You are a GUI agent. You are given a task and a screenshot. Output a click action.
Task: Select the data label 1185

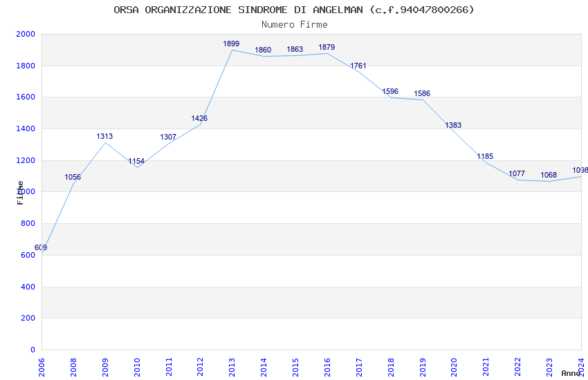[x=485, y=157]
